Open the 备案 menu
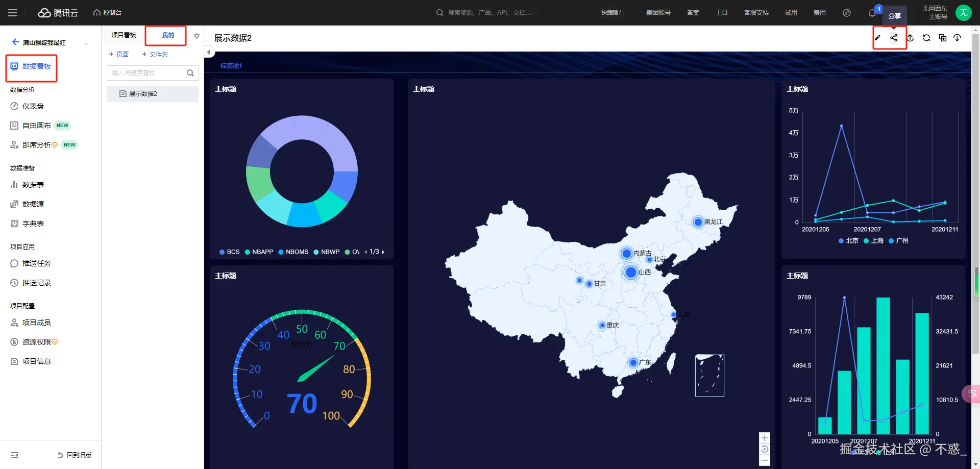 coord(693,13)
